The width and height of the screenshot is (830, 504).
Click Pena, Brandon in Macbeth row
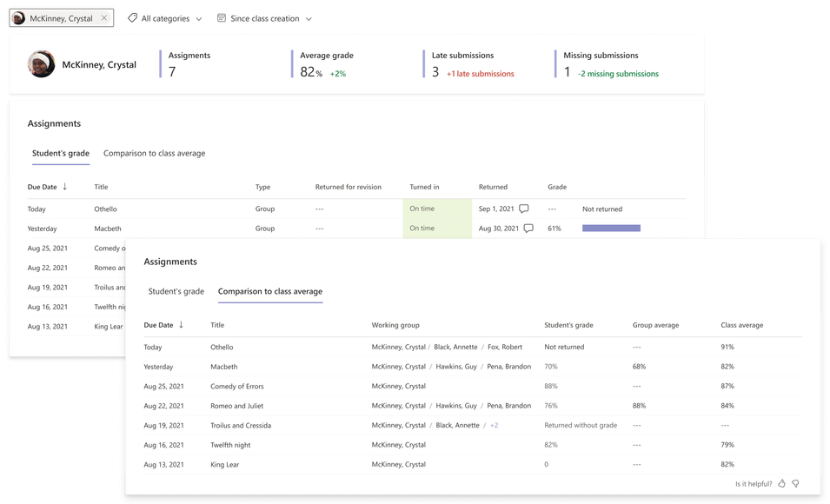508,367
